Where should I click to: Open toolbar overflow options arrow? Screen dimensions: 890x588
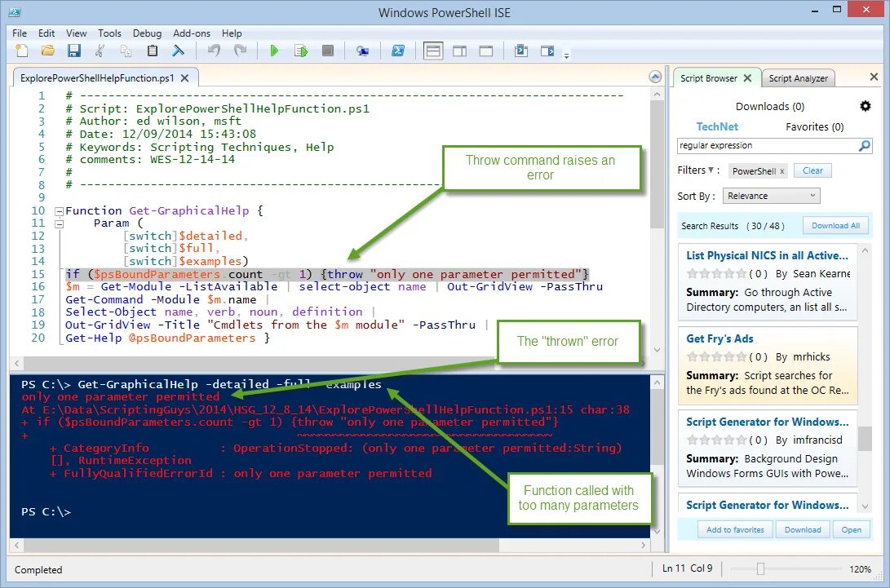point(566,55)
